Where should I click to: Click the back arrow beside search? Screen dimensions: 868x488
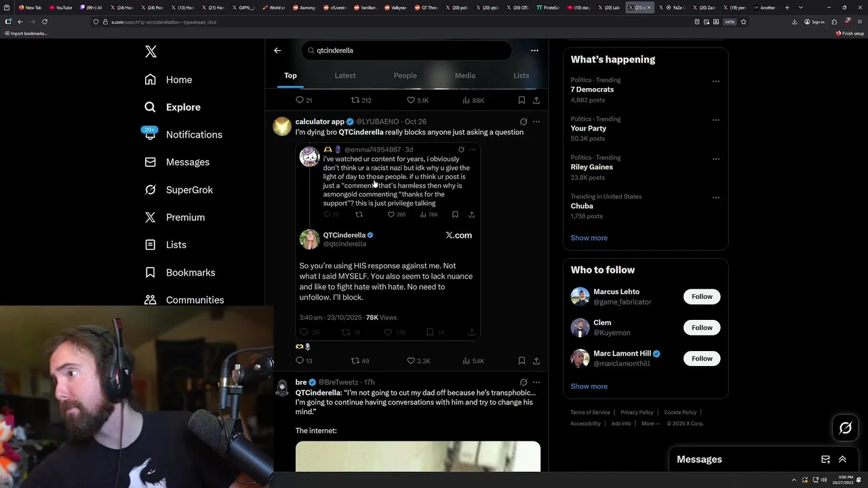[x=277, y=50]
